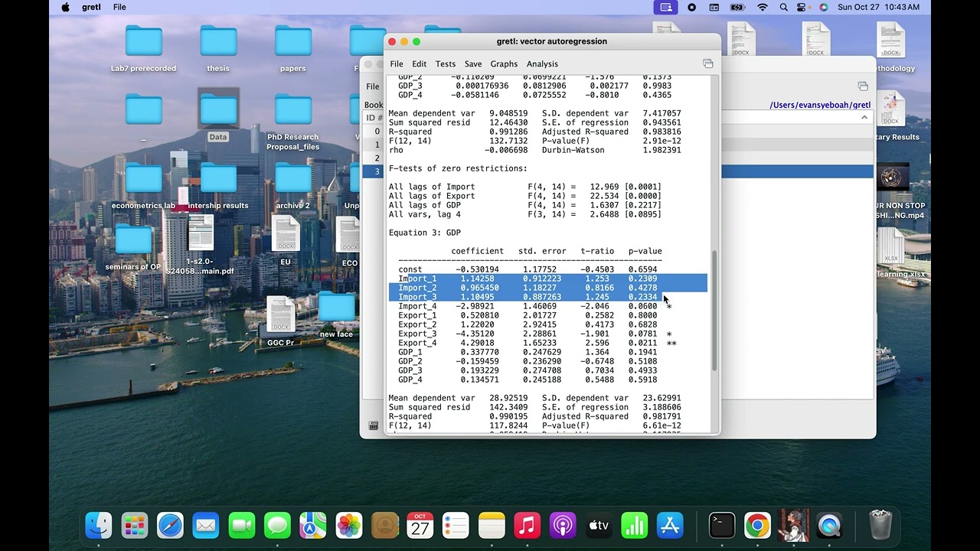Click the stop recording menu bar icon
980x551 pixels.
click(x=692, y=7)
